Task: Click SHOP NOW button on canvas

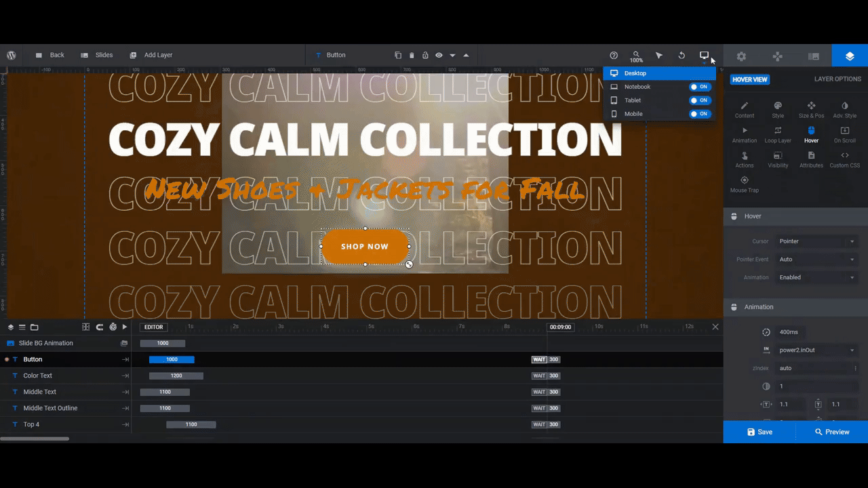Action: coord(365,247)
